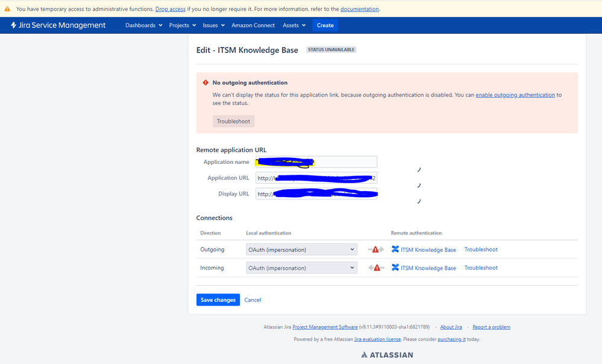Expand Outgoing local authentication dropdown
The width and height of the screenshot is (602, 364).
(x=301, y=249)
